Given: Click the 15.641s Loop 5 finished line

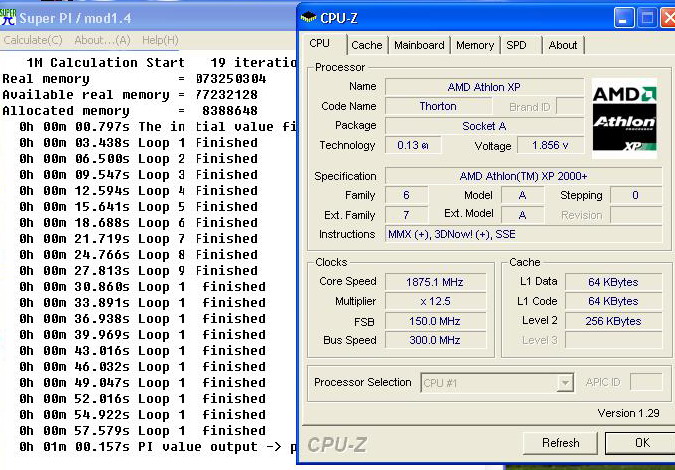Looking at the screenshot, I should click(138, 207).
